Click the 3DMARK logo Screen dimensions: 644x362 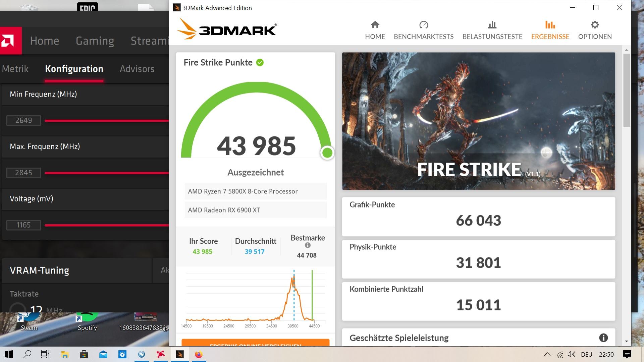coord(227,29)
